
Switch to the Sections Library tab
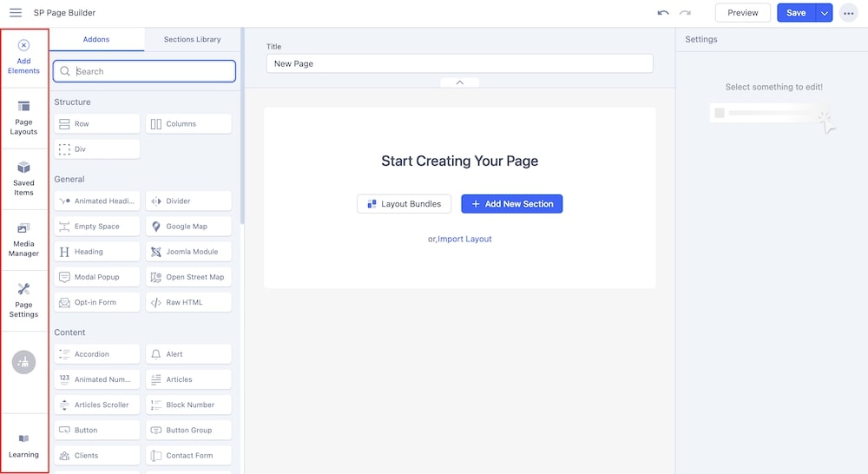tap(192, 39)
